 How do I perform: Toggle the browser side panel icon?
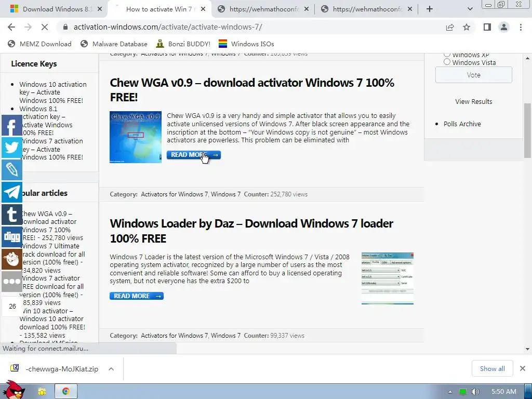click(x=487, y=27)
